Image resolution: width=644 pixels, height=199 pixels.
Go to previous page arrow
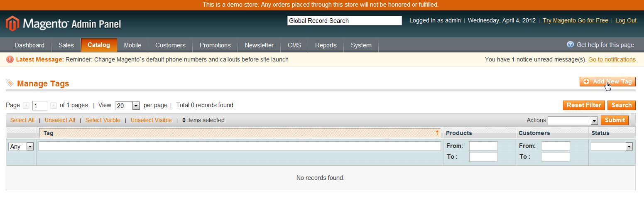tap(26, 106)
